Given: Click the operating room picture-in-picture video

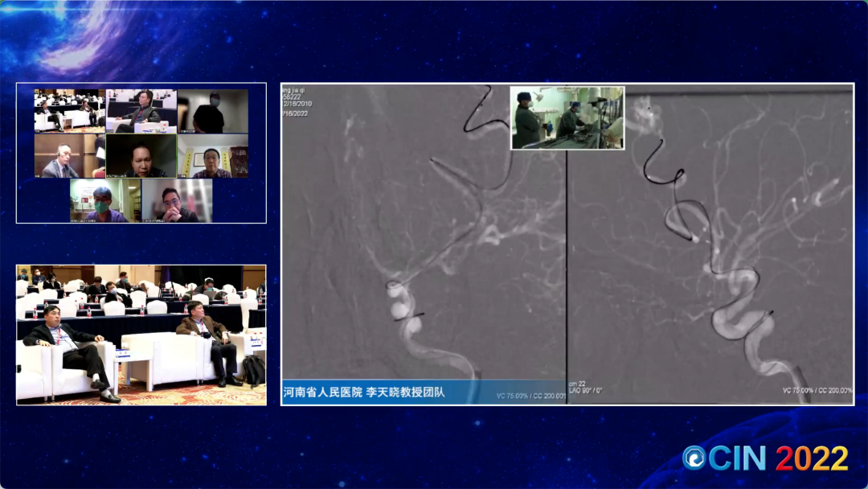Looking at the screenshot, I should click(x=567, y=117).
